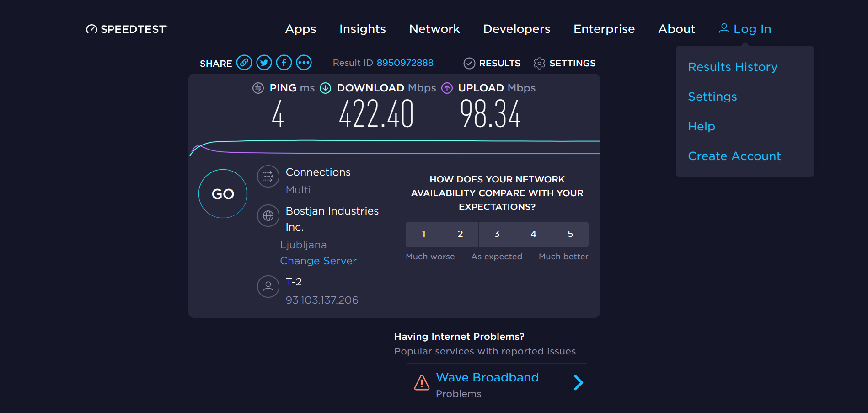Select Create Account in dropdown
The width and height of the screenshot is (868, 413).
coord(734,156)
